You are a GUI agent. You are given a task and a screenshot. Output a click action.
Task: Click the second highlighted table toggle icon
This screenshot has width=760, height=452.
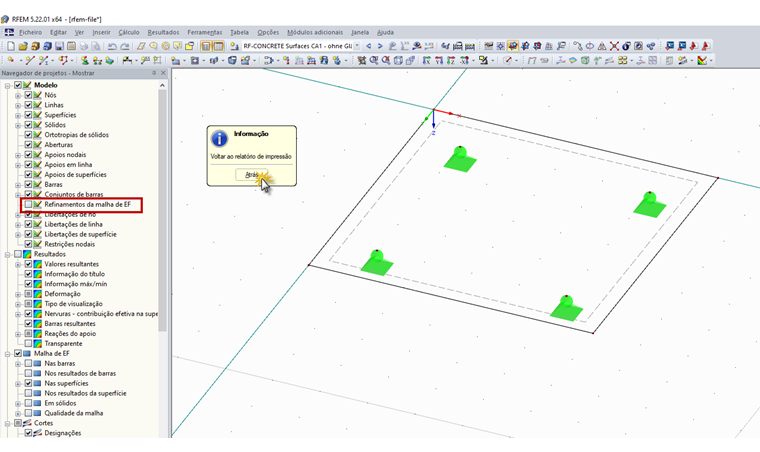tap(219, 46)
